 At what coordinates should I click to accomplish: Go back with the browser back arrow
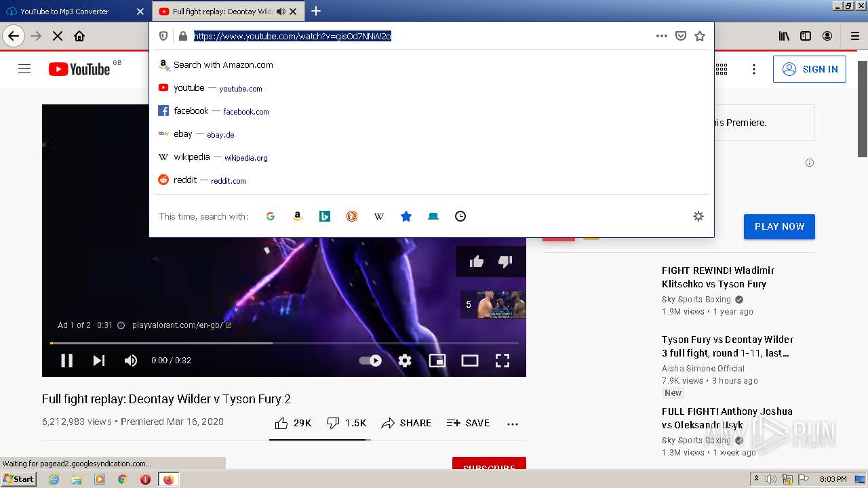click(x=14, y=36)
